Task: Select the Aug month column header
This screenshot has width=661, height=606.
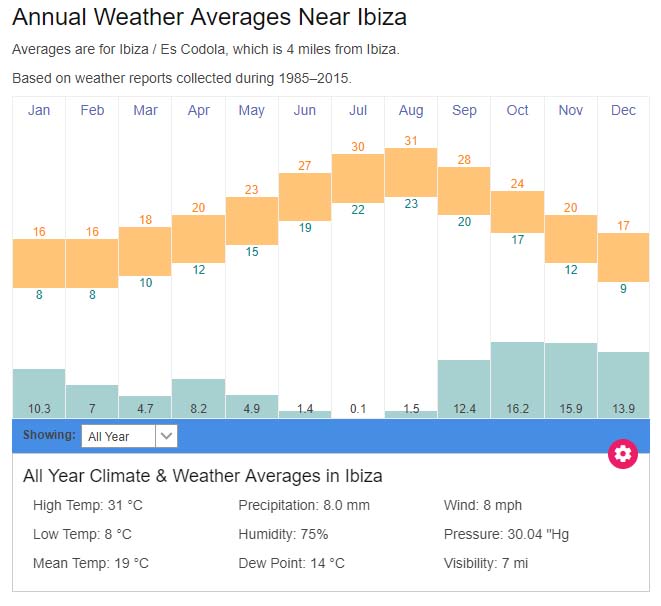Action: [x=411, y=110]
